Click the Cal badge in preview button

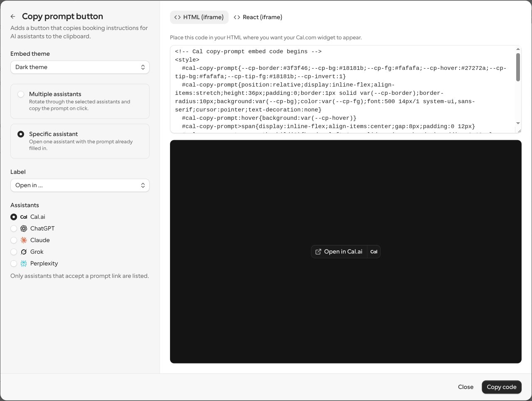coord(374,252)
